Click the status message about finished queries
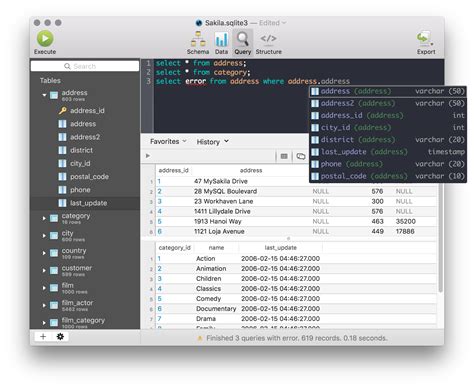 [297, 338]
